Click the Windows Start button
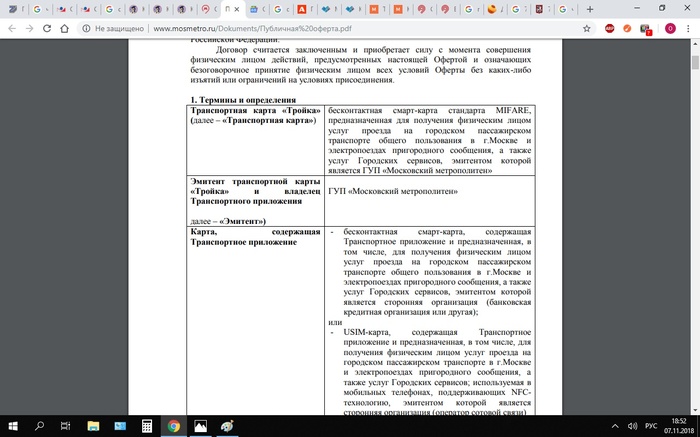This screenshot has height=437, width=700. 11,426
